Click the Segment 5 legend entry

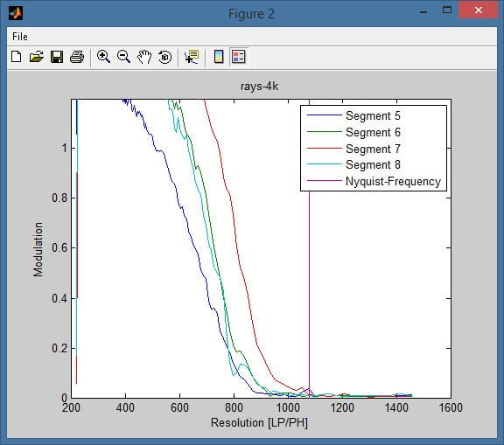(x=373, y=115)
